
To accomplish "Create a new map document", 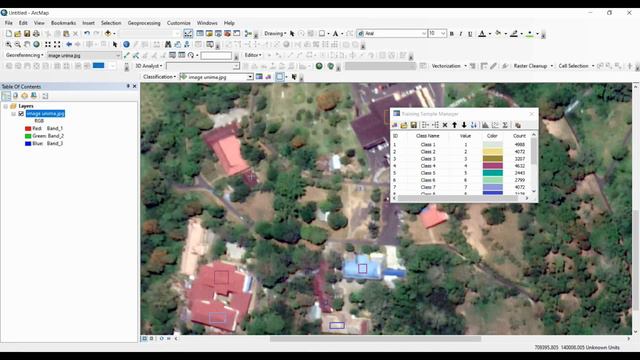I will tap(9, 33).
